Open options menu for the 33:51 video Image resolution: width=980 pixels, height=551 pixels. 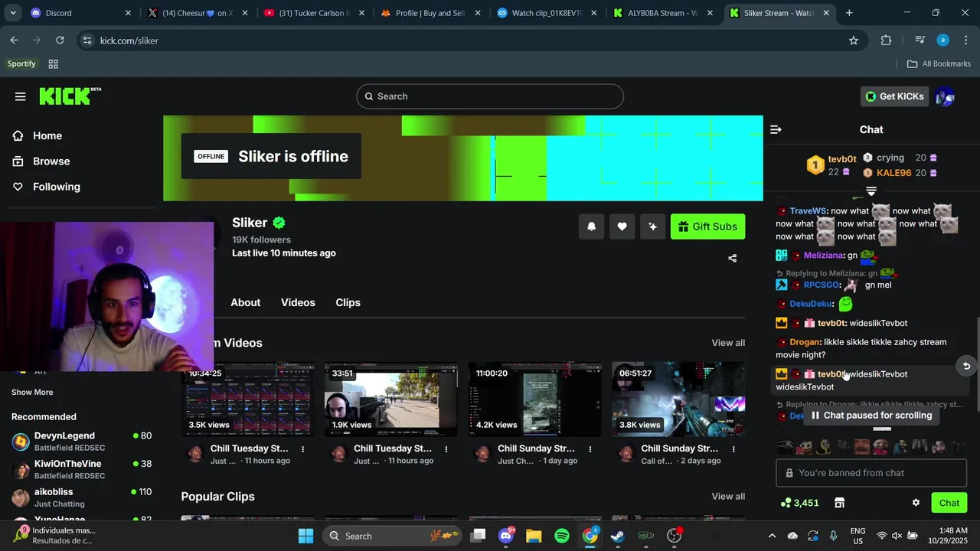tap(446, 449)
